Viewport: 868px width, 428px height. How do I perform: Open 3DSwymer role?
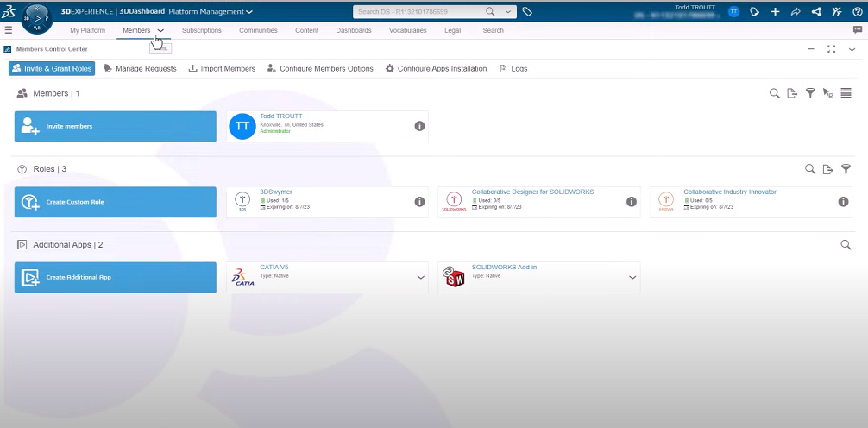(x=327, y=202)
